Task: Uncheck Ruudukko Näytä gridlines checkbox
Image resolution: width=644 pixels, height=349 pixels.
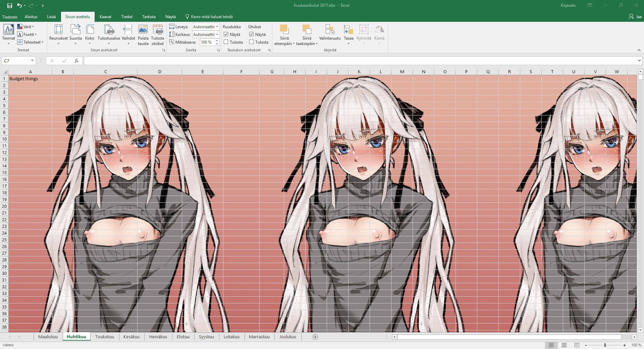Action: coord(226,34)
